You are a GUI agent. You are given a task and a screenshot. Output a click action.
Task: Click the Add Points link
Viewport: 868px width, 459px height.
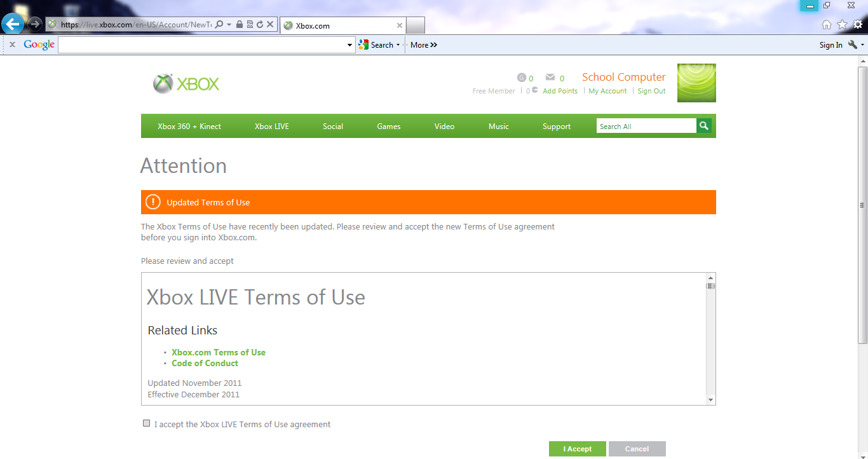pos(560,91)
